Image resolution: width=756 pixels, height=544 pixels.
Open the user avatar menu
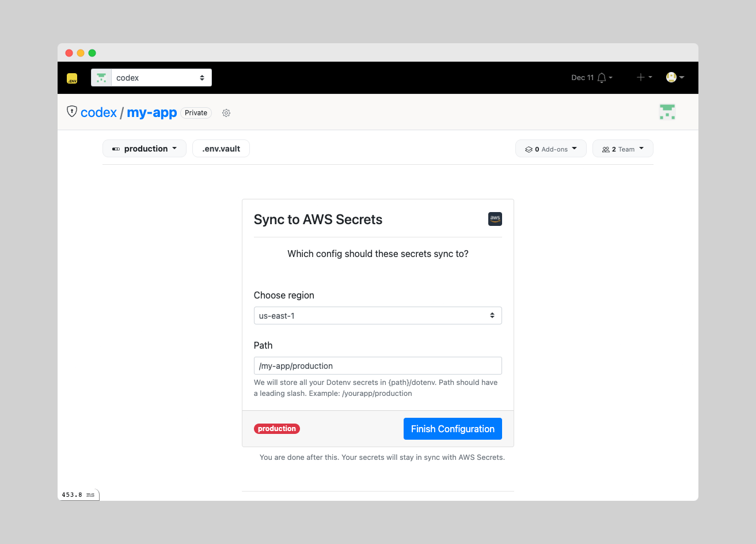click(x=675, y=77)
